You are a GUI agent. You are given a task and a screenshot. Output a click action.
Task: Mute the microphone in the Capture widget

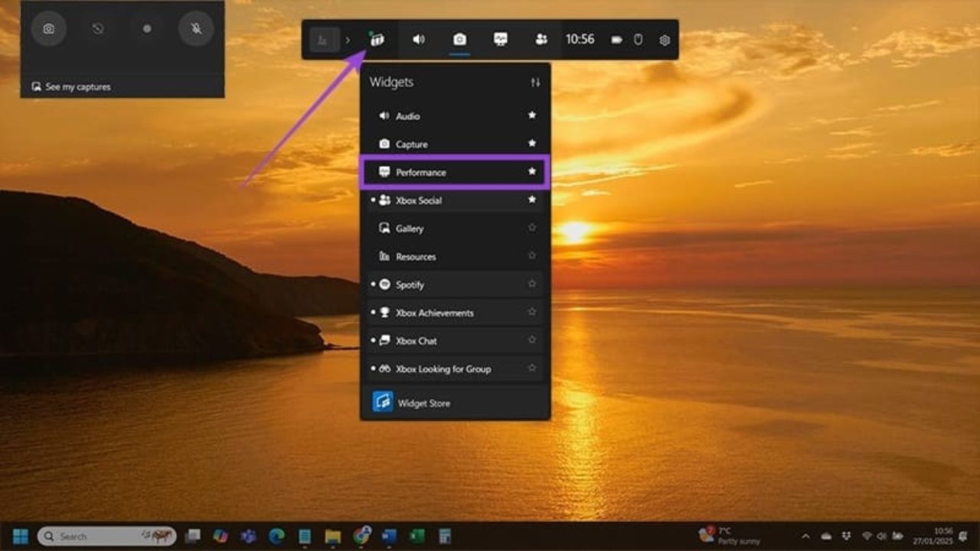(195, 30)
